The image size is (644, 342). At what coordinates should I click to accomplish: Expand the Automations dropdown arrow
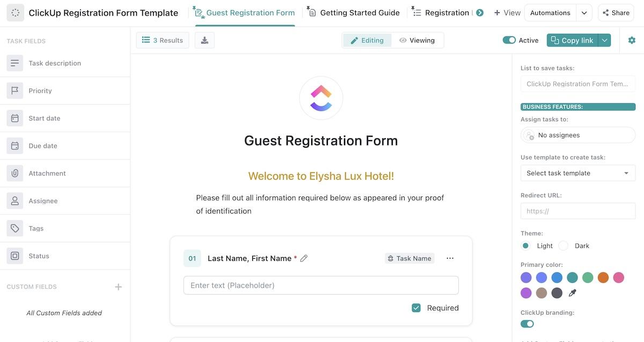click(x=584, y=13)
